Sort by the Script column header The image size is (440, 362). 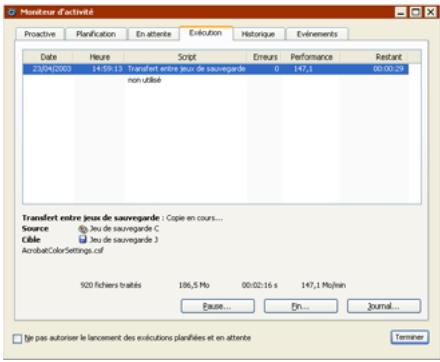[187, 57]
